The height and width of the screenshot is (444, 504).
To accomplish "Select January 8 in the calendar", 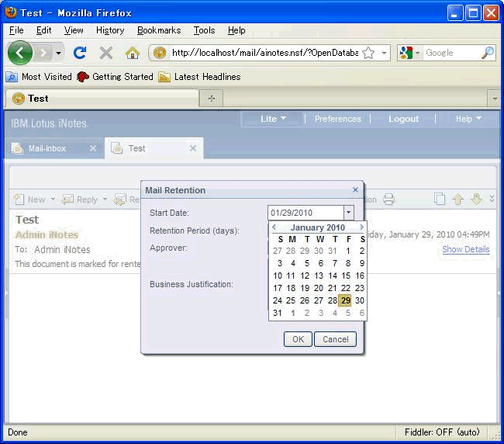I will pos(348,263).
